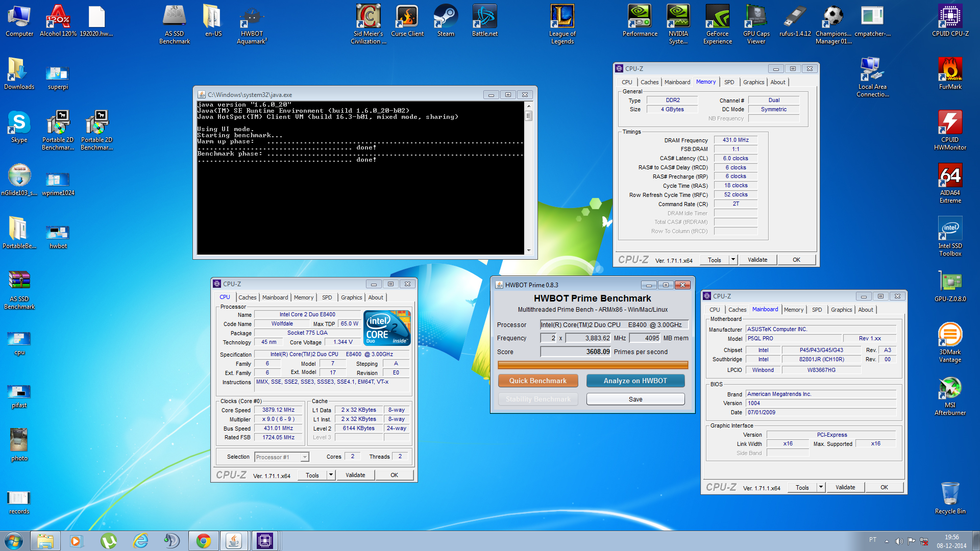This screenshot has width=980, height=551.
Task: Open the GeForce Experience desktop icon
Action: pos(717,24)
